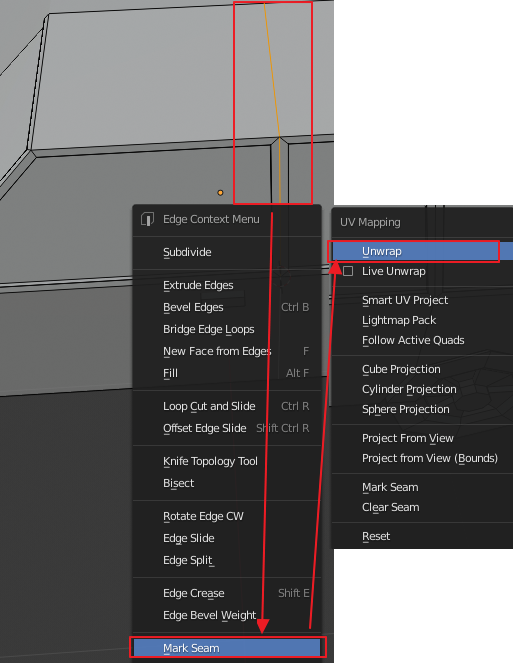Choose Cylinder Projection
513x663 pixels.
(422, 389)
